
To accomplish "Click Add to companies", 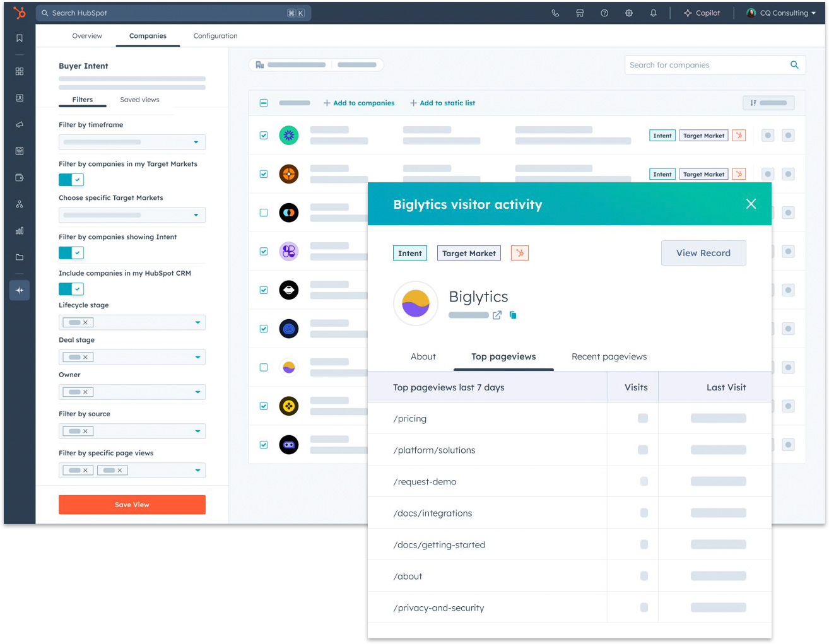I will coord(359,103).
